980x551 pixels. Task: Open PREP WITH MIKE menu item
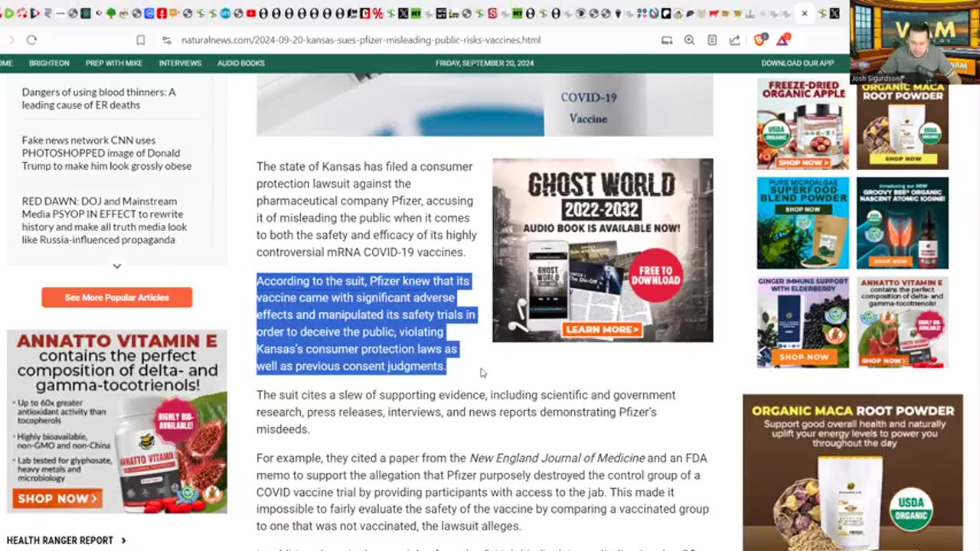point(114,63)
